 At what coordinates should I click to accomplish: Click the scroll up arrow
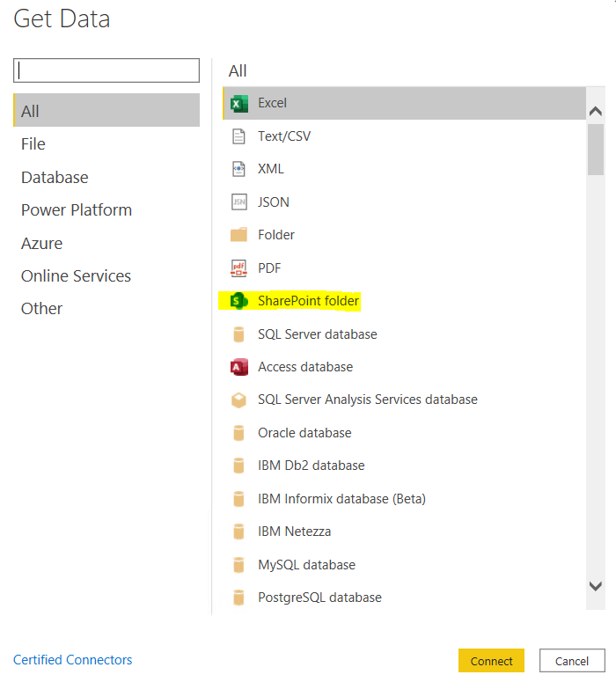[596, 112]
